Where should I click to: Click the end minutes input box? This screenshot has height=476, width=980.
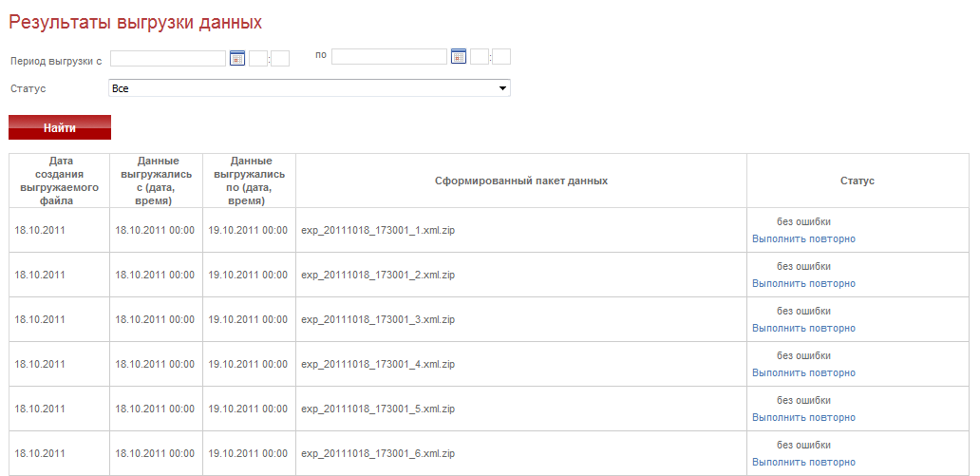click(501, 56)
